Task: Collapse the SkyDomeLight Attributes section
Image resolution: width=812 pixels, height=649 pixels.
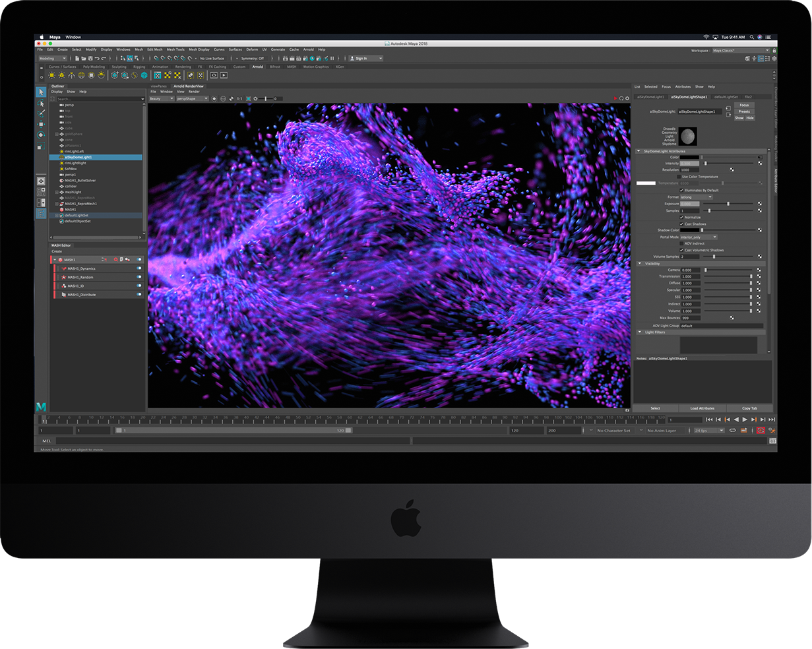Action: pyautogui.click(x=639, y=151)
